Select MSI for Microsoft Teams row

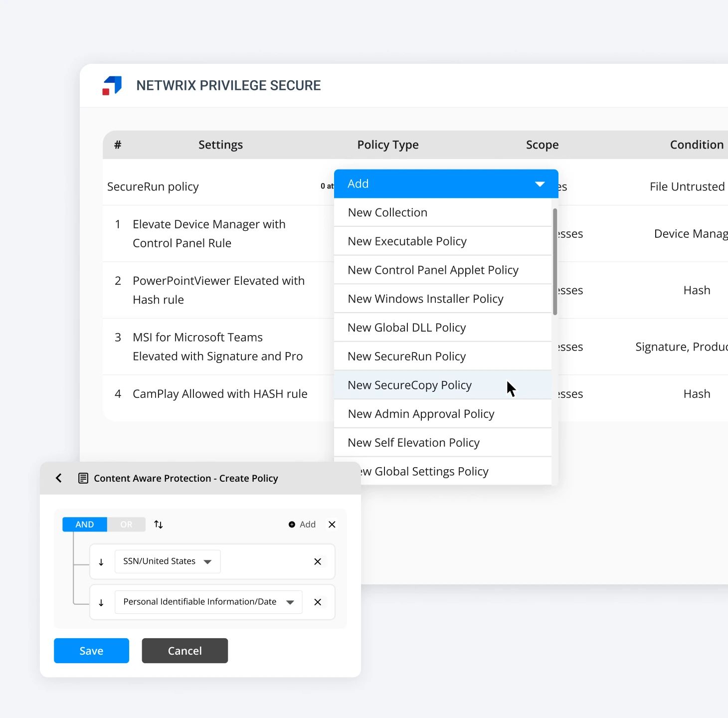point(217,347)
